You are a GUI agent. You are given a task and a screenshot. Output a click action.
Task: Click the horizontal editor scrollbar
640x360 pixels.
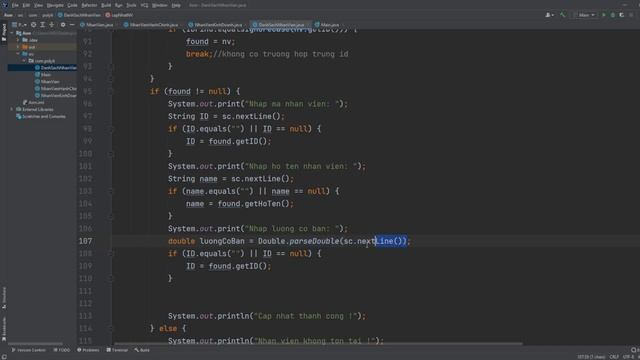tap(318, 344)
